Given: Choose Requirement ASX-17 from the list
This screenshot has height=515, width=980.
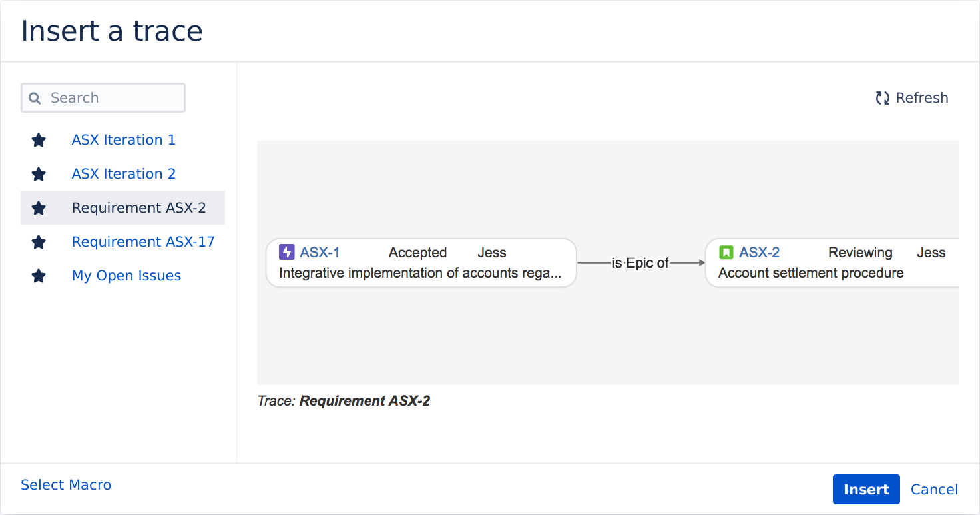Looking at the screenshot, I should tap(143, 242).
